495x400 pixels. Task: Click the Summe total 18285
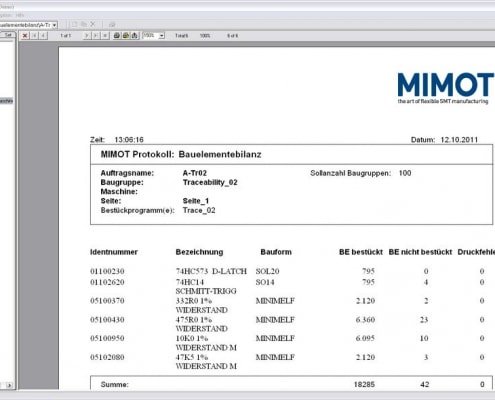364,385
